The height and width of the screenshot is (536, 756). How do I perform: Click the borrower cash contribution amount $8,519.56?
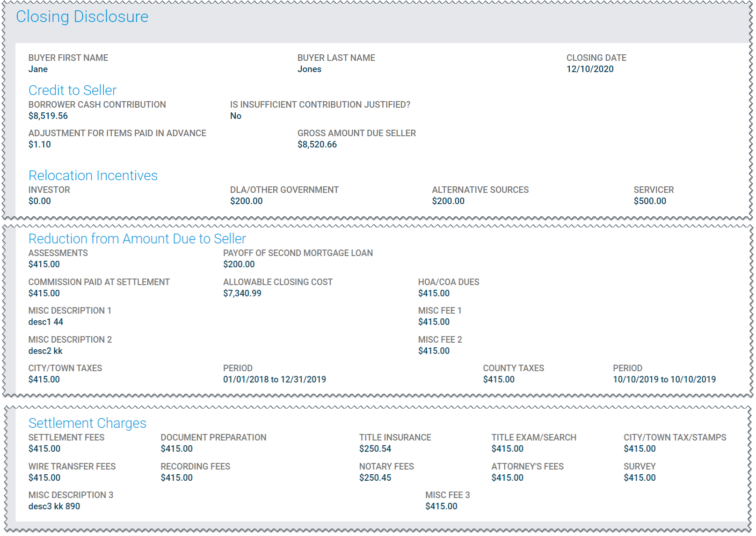click(48, 116)
